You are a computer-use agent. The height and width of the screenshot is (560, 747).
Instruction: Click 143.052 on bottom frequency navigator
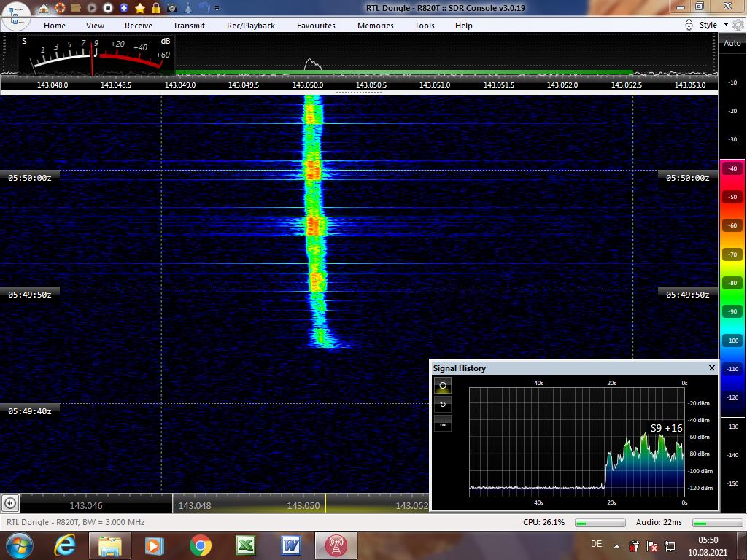pyautogui.click(x=412, y=506)
